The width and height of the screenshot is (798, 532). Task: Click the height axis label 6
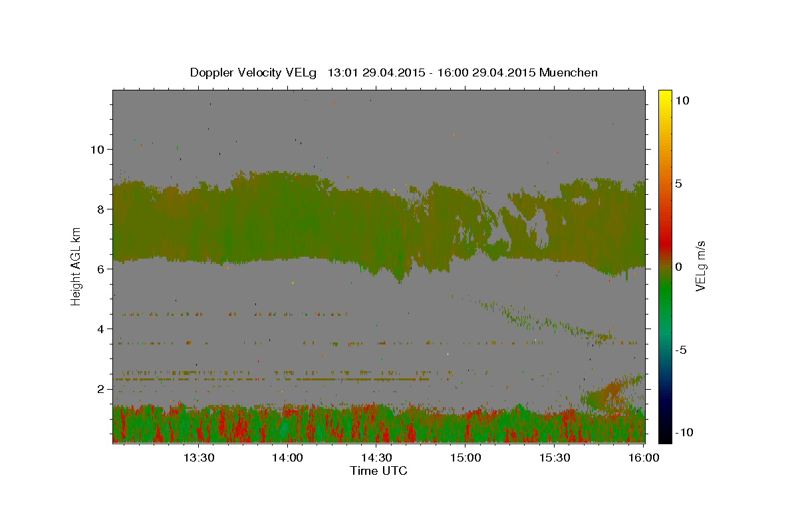pyautogui.click(x=100, y=269)
